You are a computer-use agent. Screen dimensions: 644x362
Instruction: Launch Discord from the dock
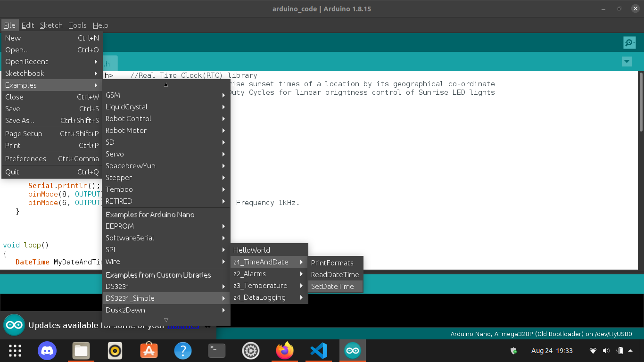(47, 351)
